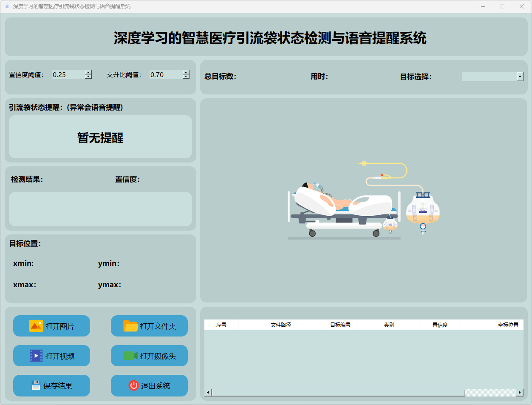Click the red Exit System power icon
The height and width of the screenshot is (405, 532).
click(x=133, y=385)
